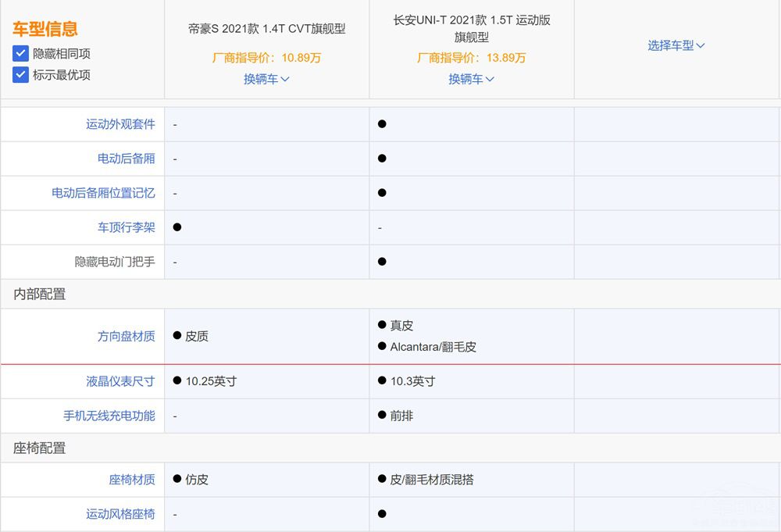
Task: Open the 换辆车 dropdown under 帝豪S
Action: (267, 80)
